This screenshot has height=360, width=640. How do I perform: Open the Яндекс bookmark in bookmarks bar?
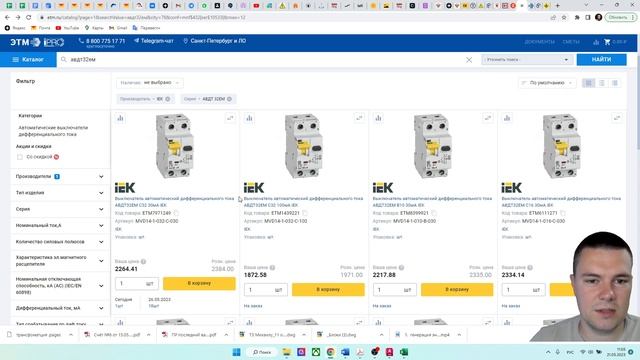coord(15,28)
